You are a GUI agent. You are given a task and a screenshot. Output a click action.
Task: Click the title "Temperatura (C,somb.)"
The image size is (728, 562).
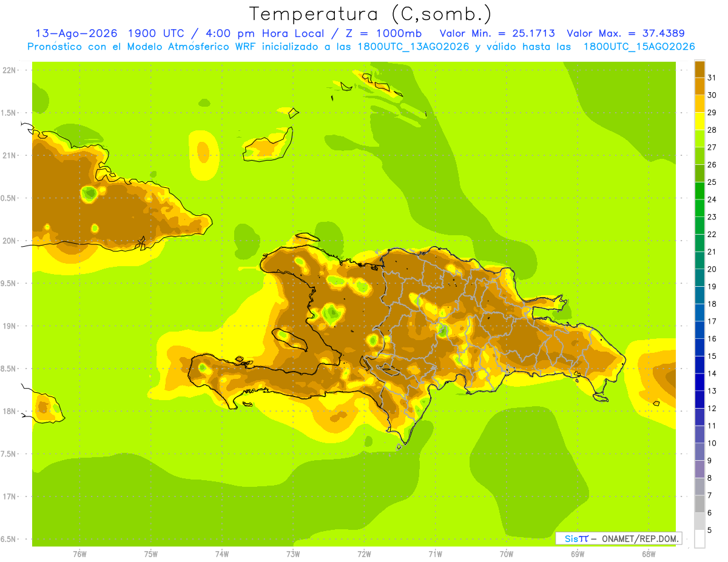[x=371, y=15]
